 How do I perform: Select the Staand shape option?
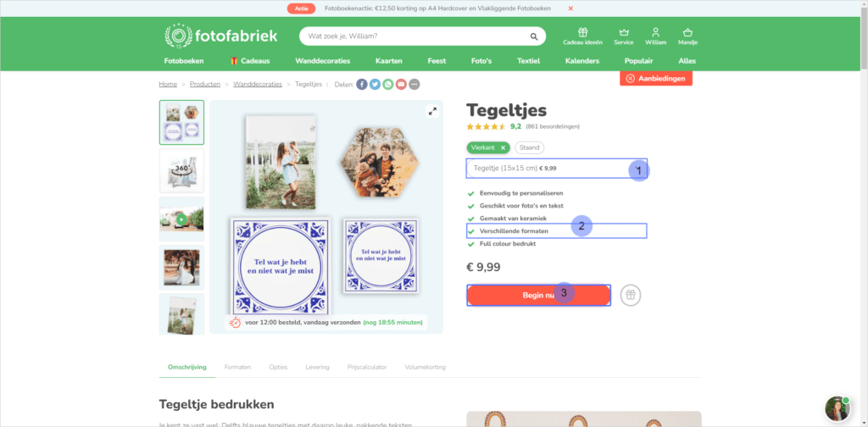[530, 147]
